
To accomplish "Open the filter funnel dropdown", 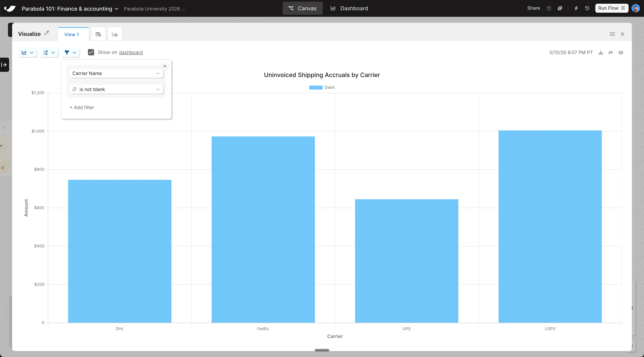I will tap(70, 53).
